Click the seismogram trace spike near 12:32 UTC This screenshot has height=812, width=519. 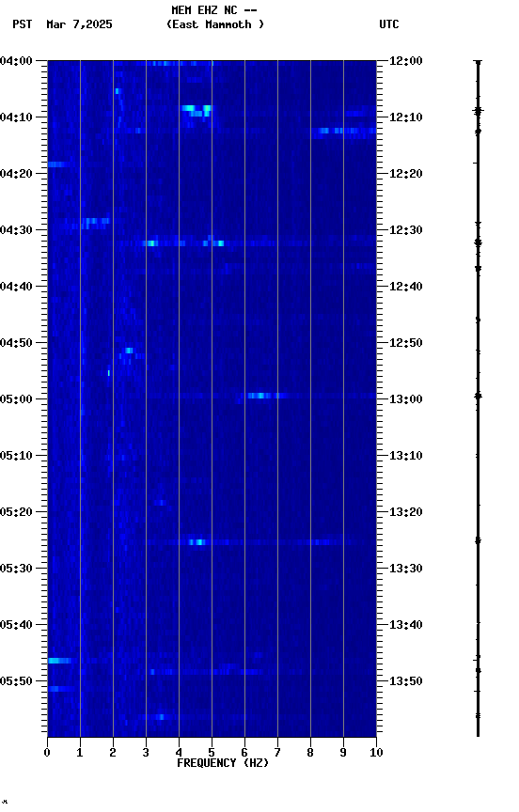[478, 242]
